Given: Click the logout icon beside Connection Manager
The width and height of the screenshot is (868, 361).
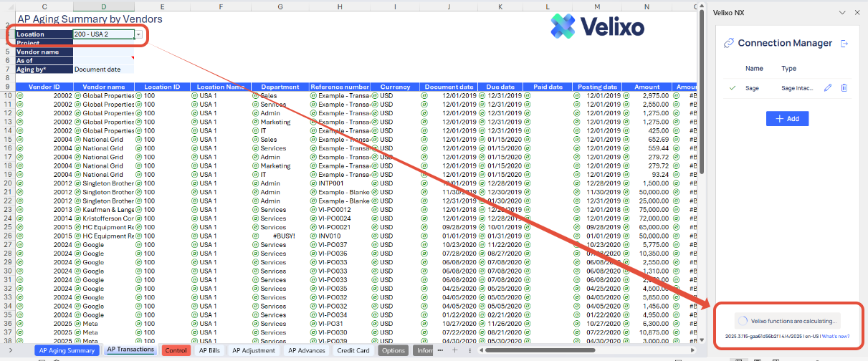Looking at the screenshot, I should (x=844, y=43).
